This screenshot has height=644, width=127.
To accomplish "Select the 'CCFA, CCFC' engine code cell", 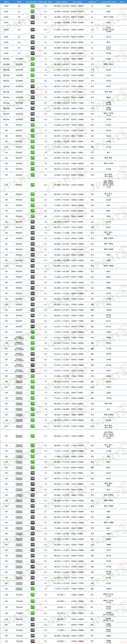I will tap(108, 48).
